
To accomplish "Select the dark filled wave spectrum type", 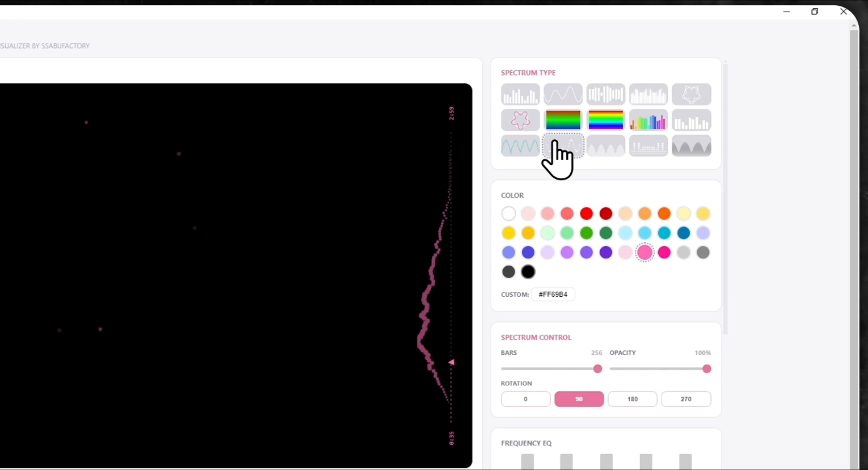I will (x=691, y=146).
